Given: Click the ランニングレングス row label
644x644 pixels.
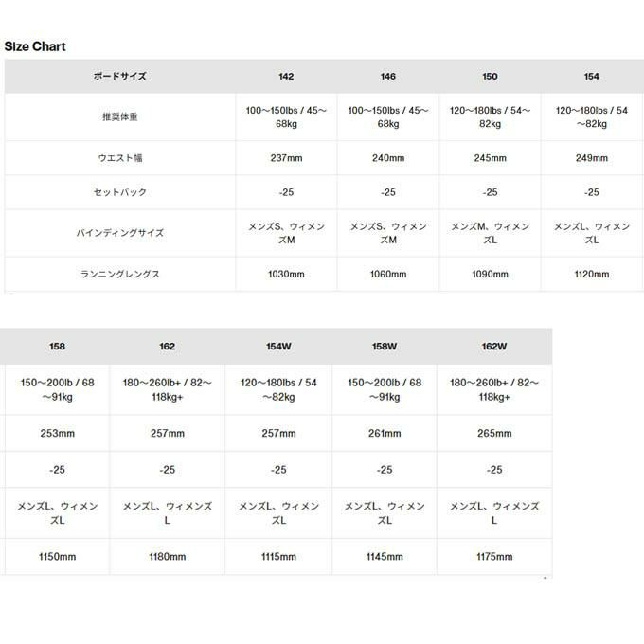Looking at the screenshot, I should click(119, 275).
